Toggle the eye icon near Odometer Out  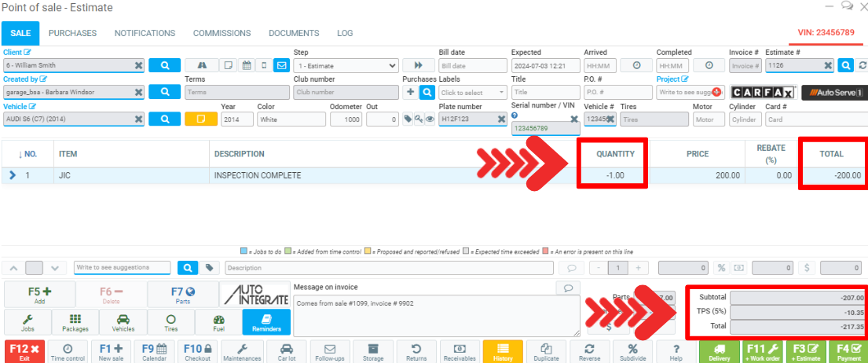(x=430, y=119)
